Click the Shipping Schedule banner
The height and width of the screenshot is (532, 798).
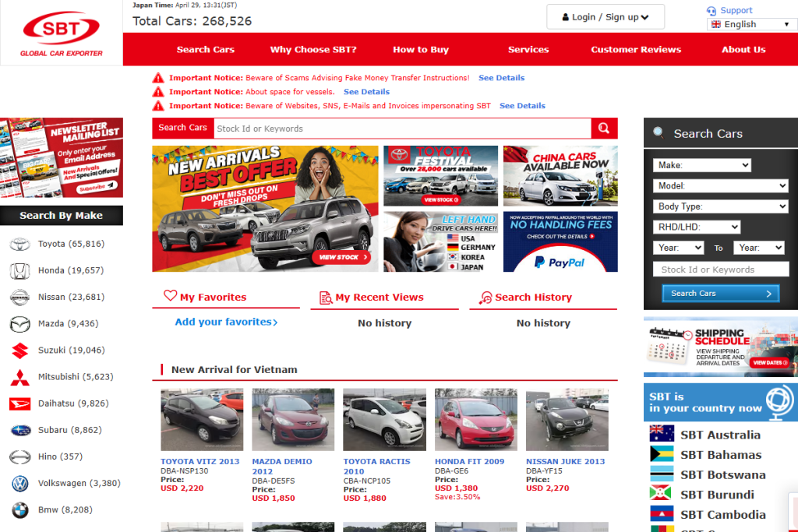(x=721, y=347)
